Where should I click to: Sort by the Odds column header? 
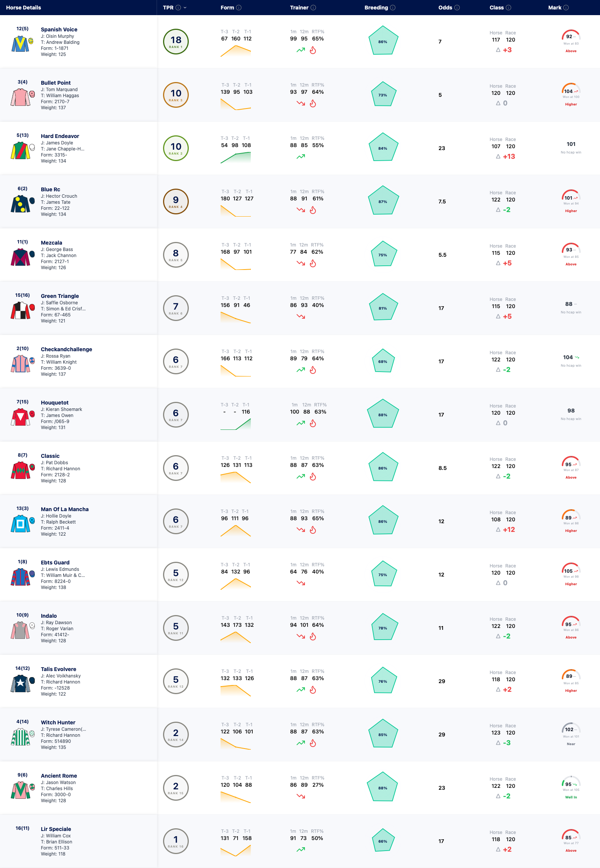(x=445, y=8)
